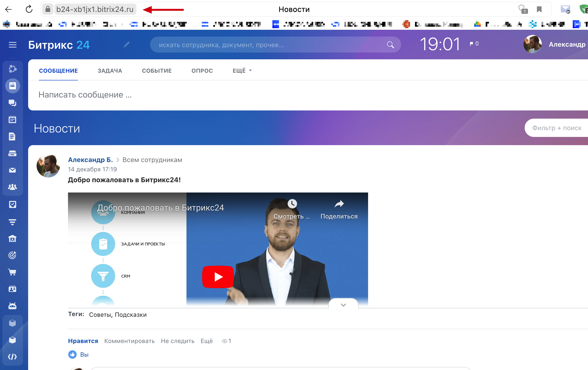Open the hamburger main menu
Viewport: 588px width, 370px height.
point(12,45)
